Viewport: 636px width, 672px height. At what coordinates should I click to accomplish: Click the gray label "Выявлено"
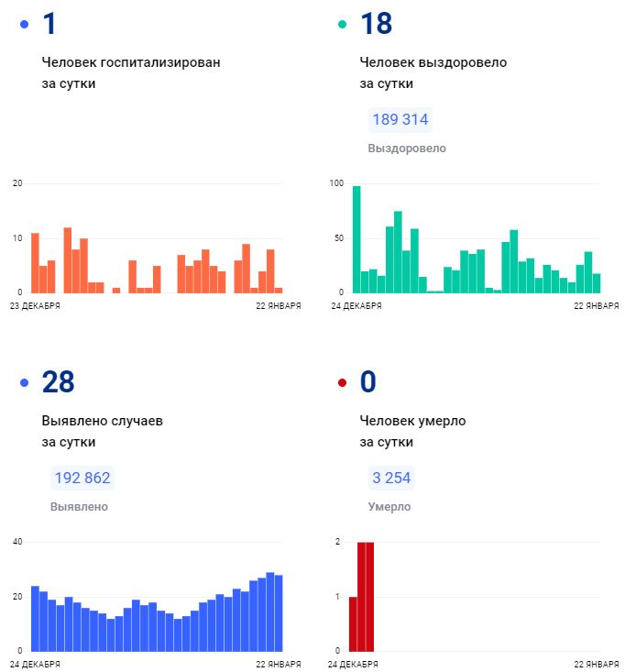[x=79, y=507]
